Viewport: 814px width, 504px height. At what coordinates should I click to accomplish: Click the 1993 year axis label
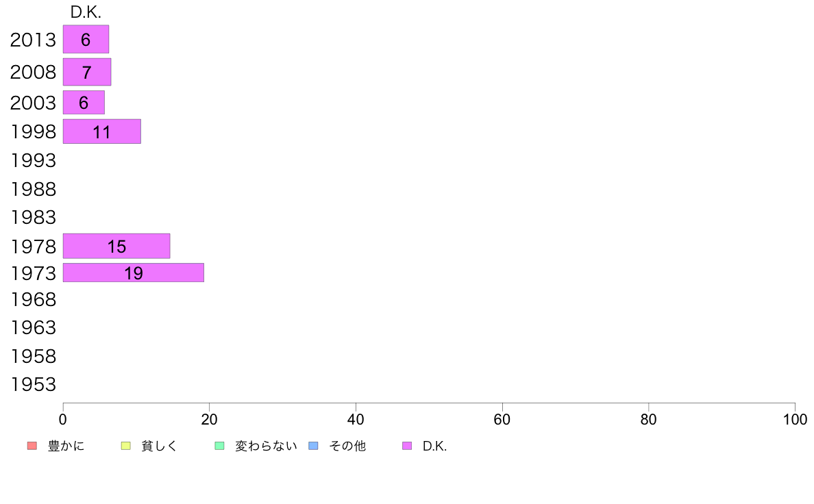click(x=33, y=160)
